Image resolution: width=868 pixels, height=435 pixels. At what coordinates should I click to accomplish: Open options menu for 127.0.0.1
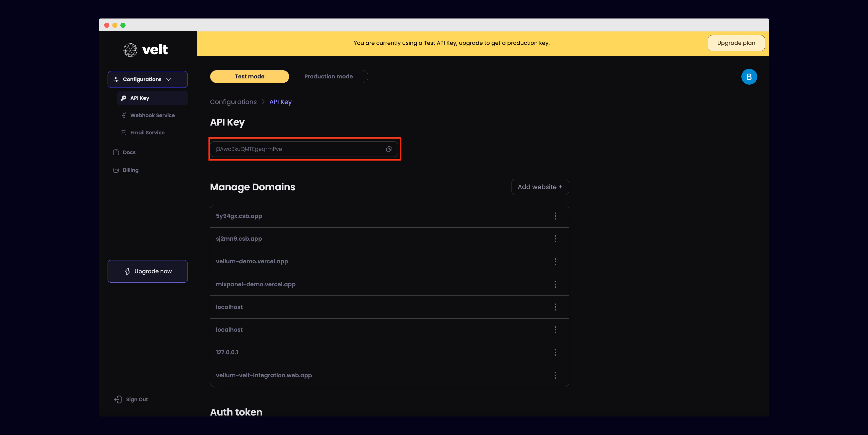click(x=555, y=352)
